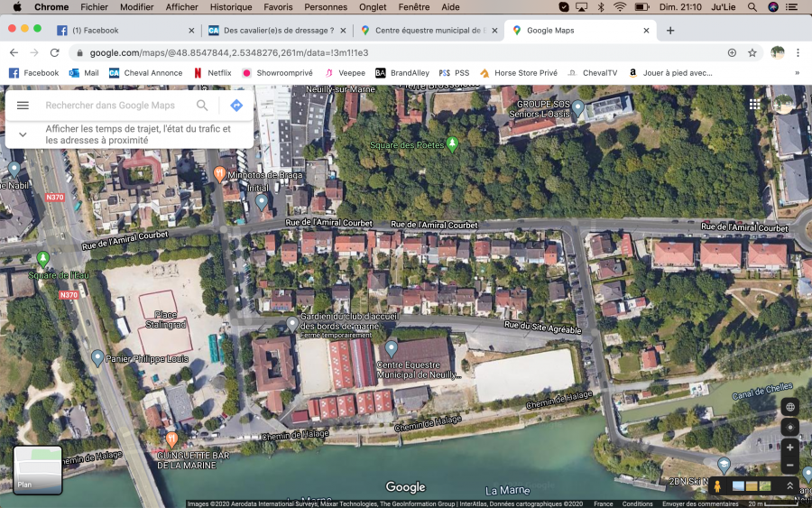Select the Square de l'Eau park pin

(43, 258)
